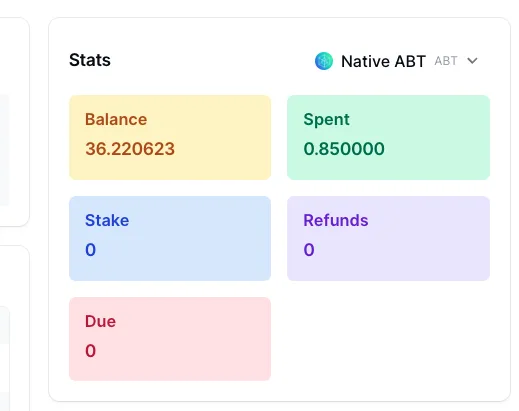Click the gray ABT symbol text
This screenshot has width=519, height=411.
coord(446,61)
